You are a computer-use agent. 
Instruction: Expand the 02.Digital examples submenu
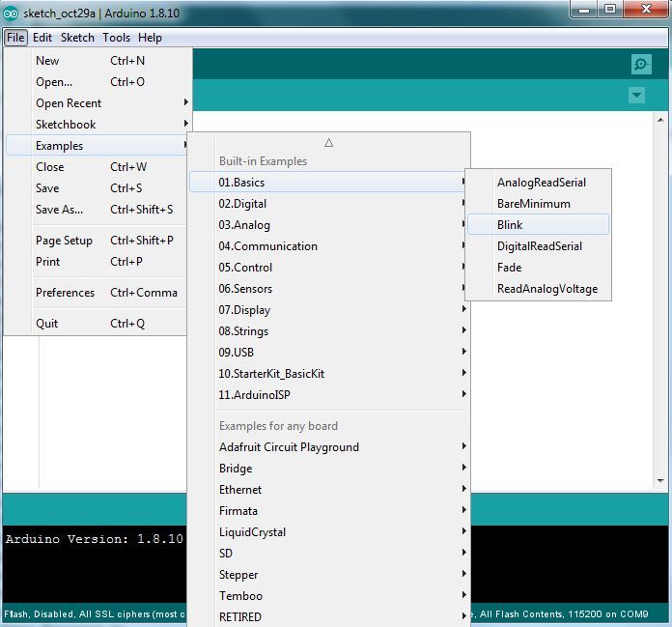coord(328,204)
